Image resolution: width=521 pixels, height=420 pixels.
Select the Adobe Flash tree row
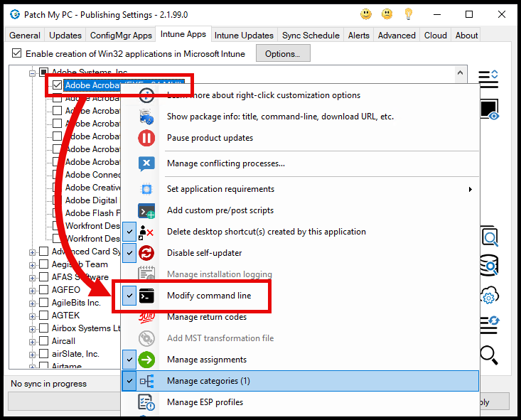[92, 213]
